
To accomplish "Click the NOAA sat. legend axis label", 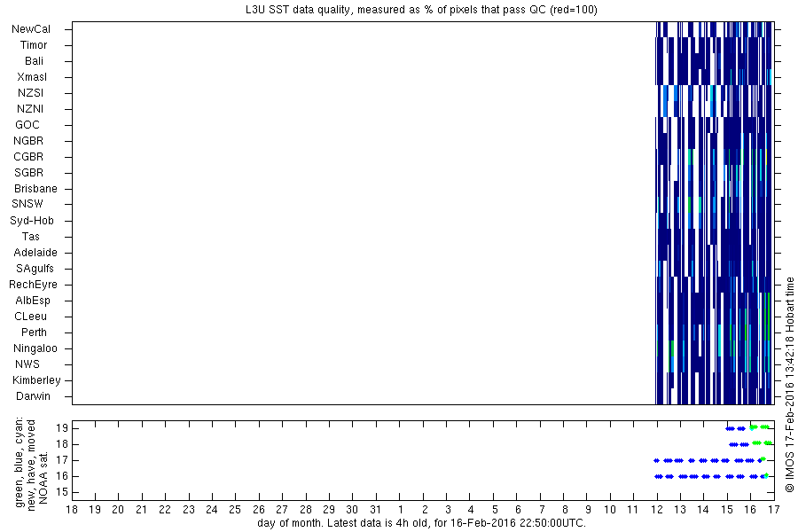I will tap(43, 478).
